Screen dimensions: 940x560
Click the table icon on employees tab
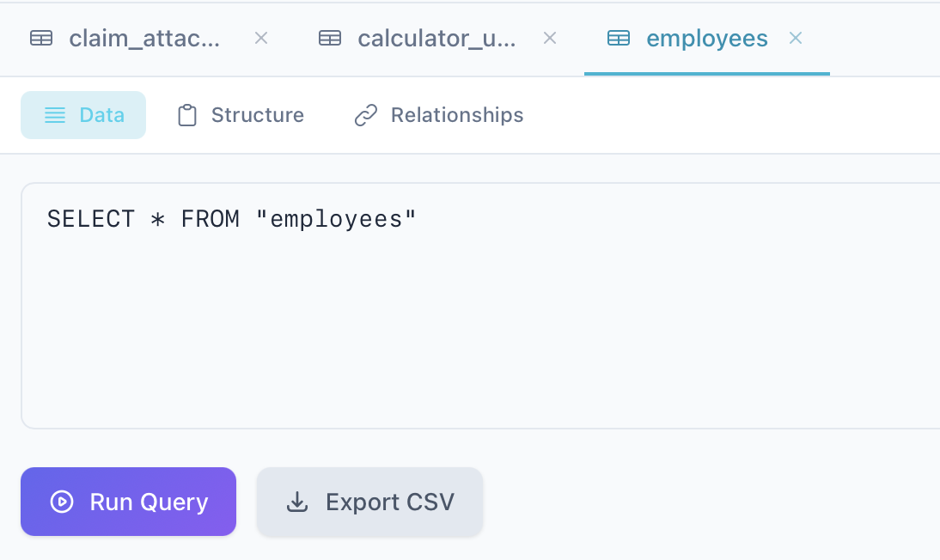pyautogui.click(x=618, y=38)
